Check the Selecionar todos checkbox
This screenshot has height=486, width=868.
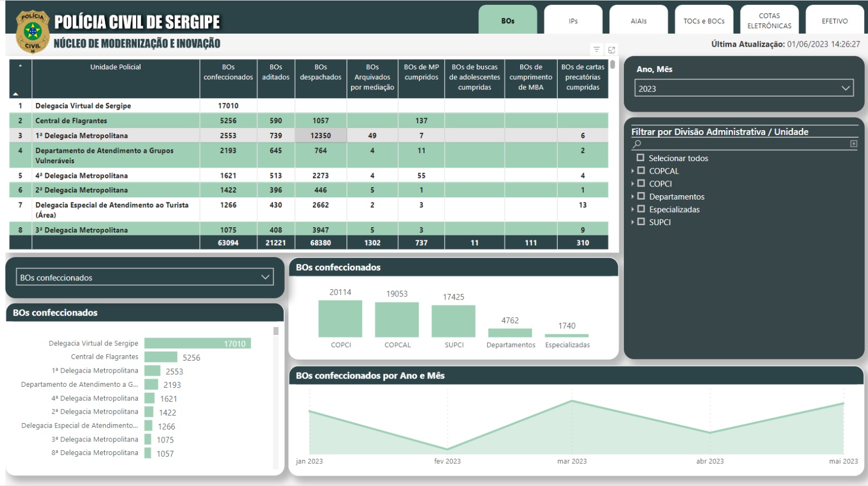pyautogui.click(x=641, y=158)
